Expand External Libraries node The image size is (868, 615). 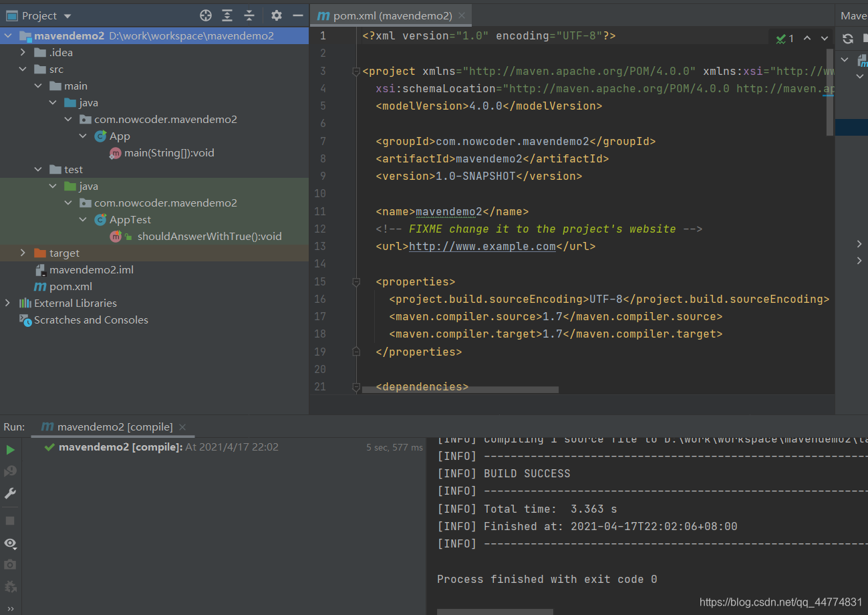8,303
